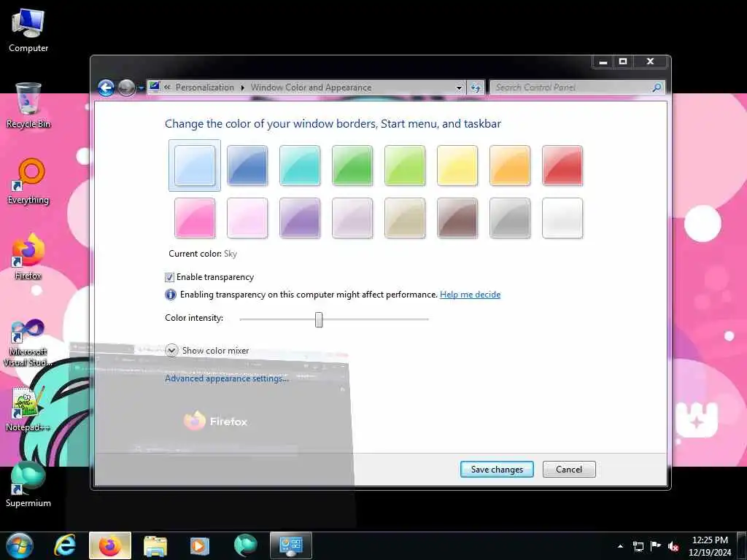Image resolution: width=747 pixels, height=560 pixels.
Task: Open the Help me decide link
Action: click(471, 295)
